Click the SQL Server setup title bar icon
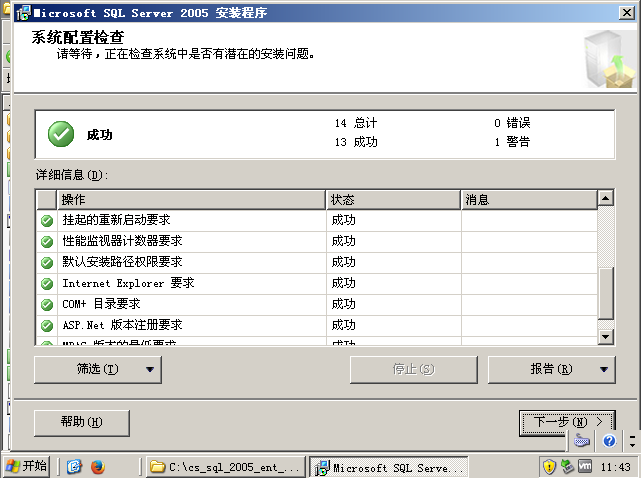This screenshot has width=641, height=478. [23, 13]
